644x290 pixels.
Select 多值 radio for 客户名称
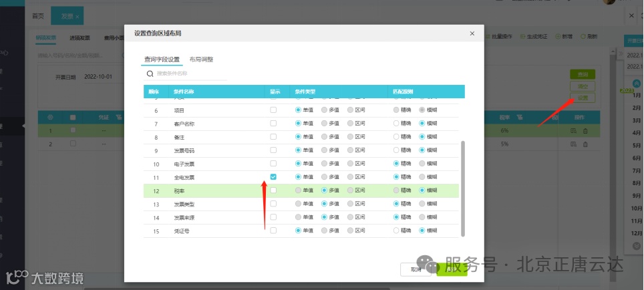[x=325, y=123]
